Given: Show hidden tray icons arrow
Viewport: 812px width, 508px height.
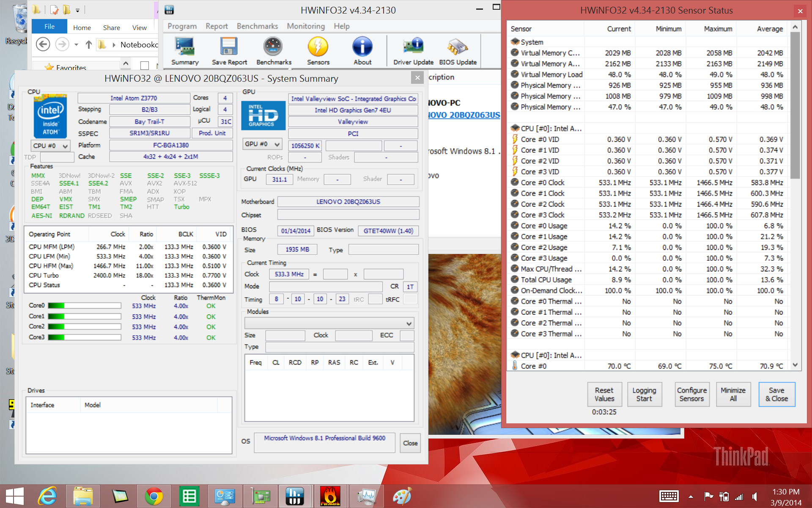Looking at the screenshot, I should [691, 497].
